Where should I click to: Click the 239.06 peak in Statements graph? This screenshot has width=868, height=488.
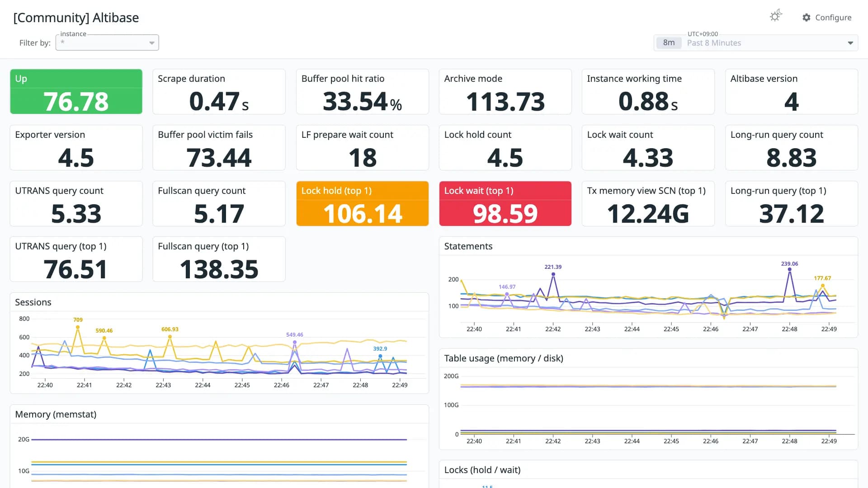tap(789, 269)
